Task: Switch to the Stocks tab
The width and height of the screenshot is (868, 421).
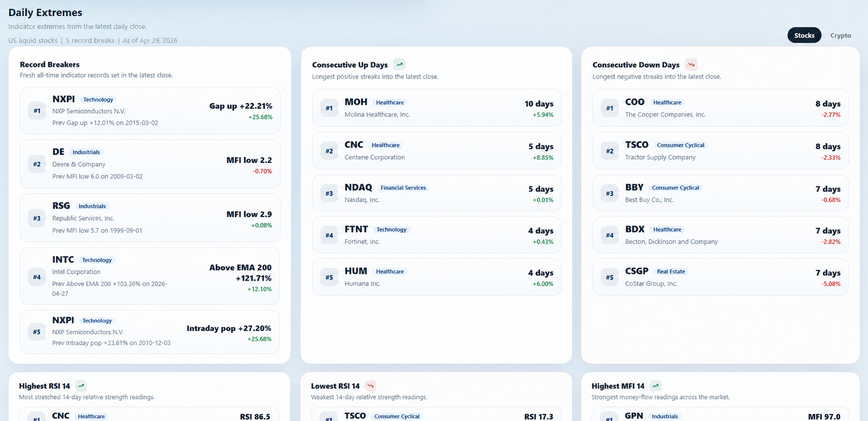Action: (x=804, y=35)
